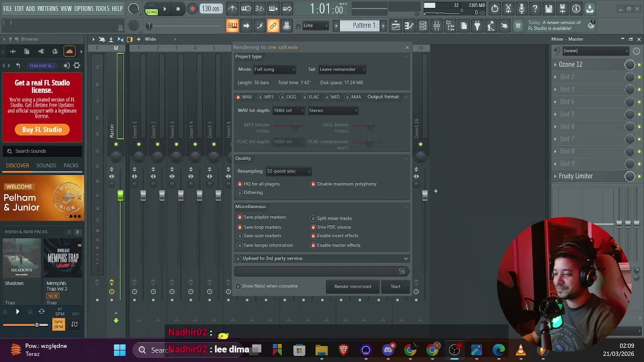This screenshot has height=362, width=644.
Task: Switch to the PACKS tab
Action: pyautogui.click(x=71, y=165)
